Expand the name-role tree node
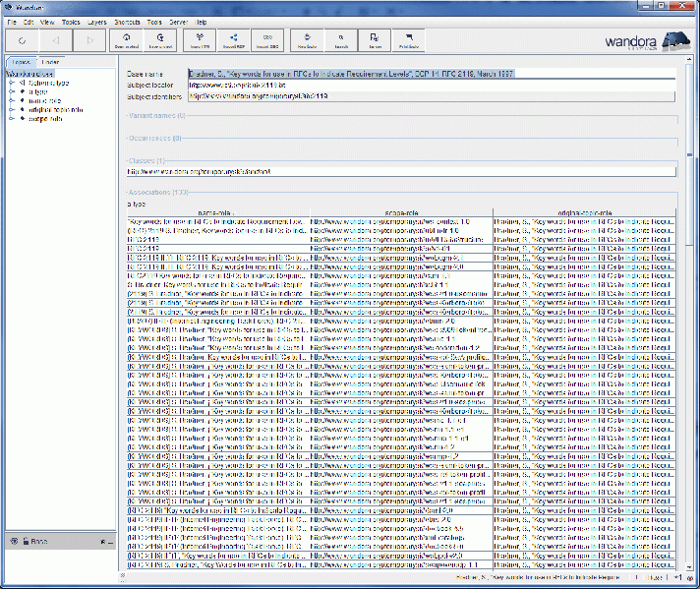This screenshot has height=589, width=700. point(11,100)
